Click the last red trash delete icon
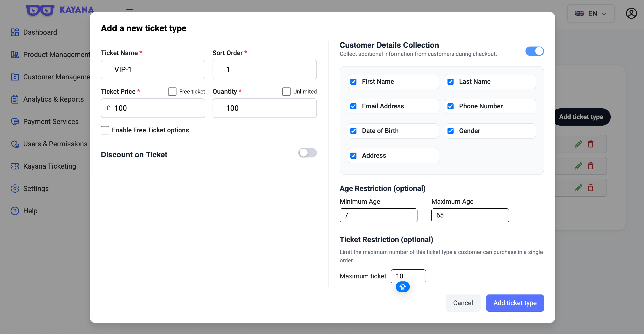This screenshot has width=644, height=334. point(590,188)
